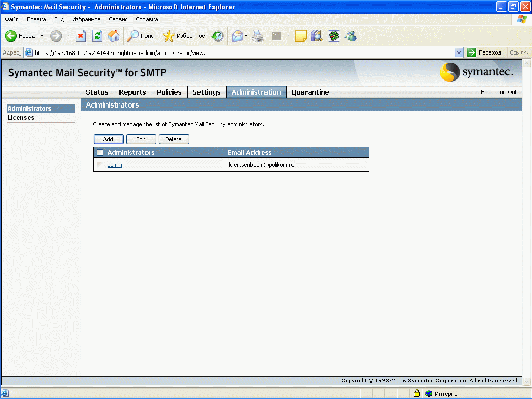Click the page scrollbar up arrow
The image size is (532, 399).
click(x=527, y=63)
